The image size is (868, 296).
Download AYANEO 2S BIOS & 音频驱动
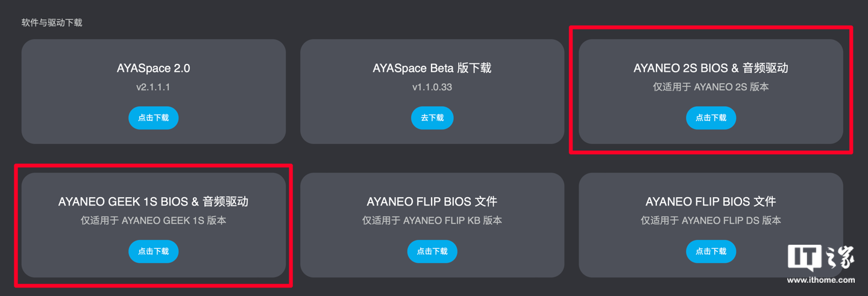[711, 118]
